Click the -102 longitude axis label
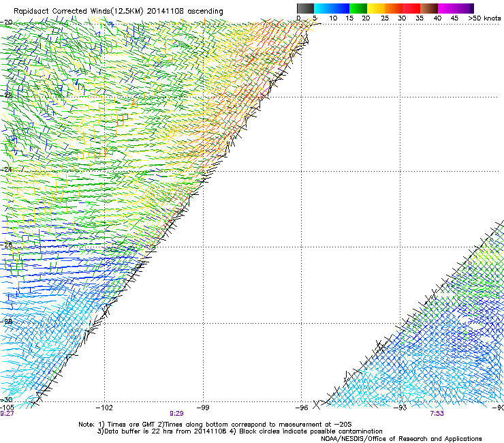Viewport: 504px width, 443px height. [104, 408]
